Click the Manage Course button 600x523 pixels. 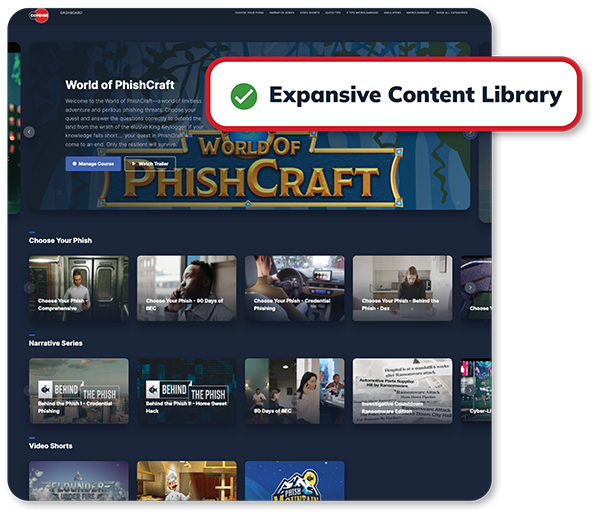[93, 163]
